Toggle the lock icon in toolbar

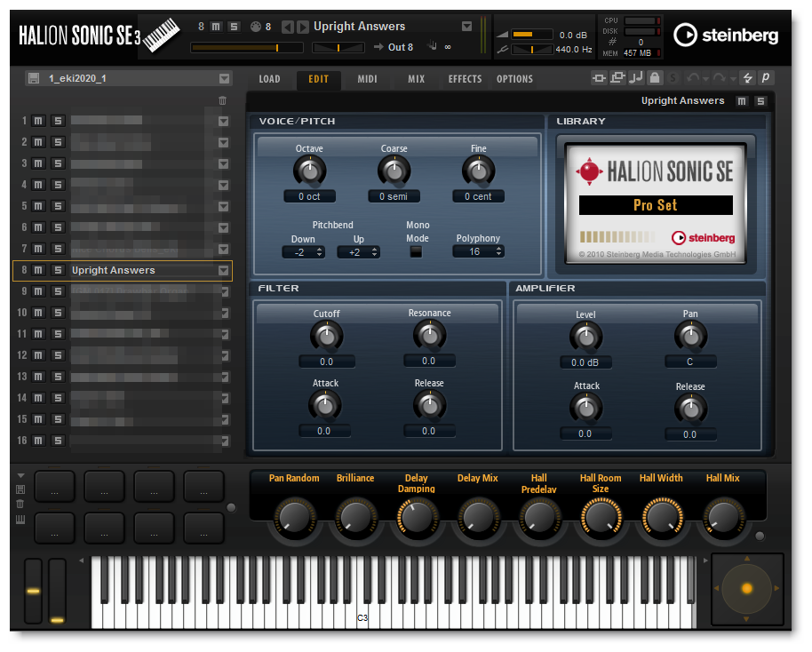tap(655, 78)
